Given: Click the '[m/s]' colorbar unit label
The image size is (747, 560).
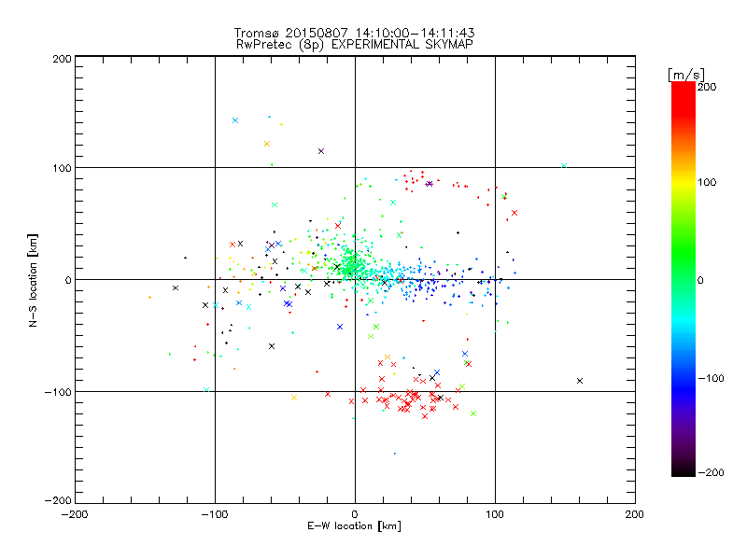Looking at the screenshot, I should pos(686,75).
